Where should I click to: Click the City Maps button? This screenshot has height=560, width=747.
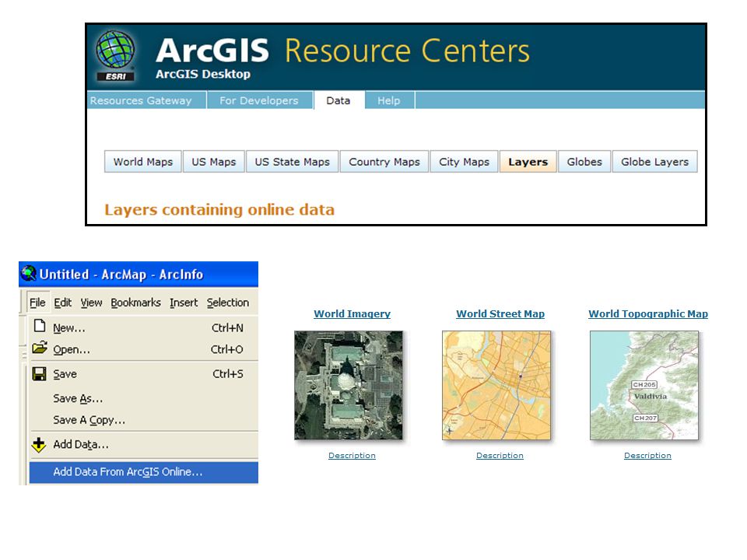tap(464, 162)
